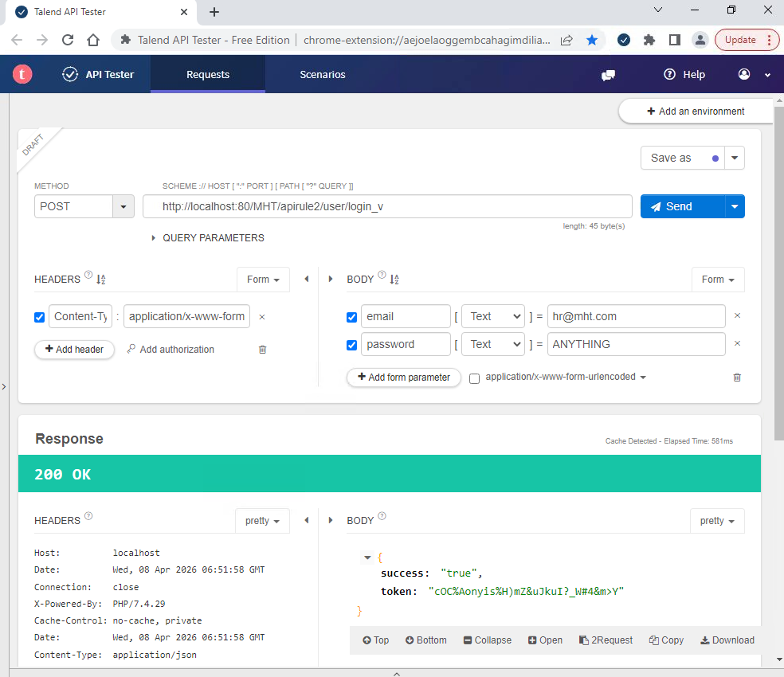Image resolution: width=784 pixels, height=677 pixels.
Task: Click Add form parameter button
Action: [404, 378]
